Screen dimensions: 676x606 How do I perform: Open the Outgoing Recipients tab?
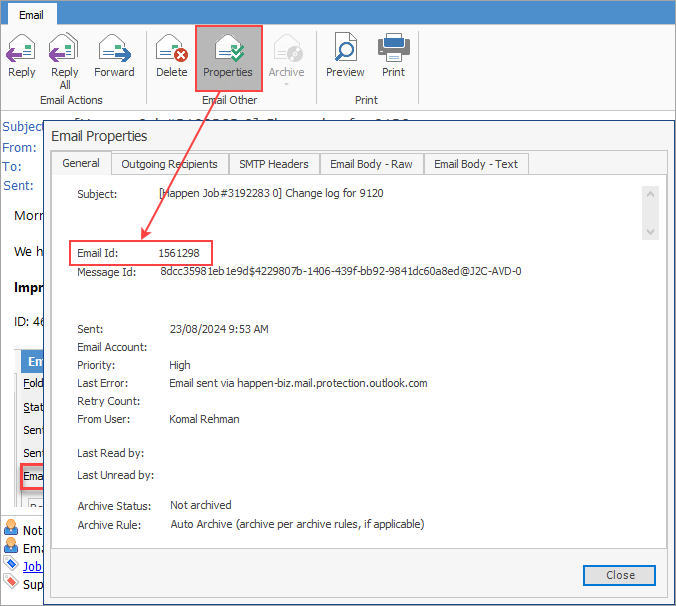click(x=169, y=164)
